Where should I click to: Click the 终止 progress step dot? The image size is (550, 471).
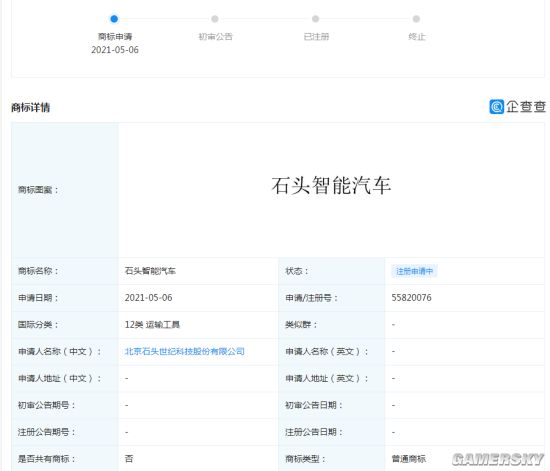(x=416, y=19)
